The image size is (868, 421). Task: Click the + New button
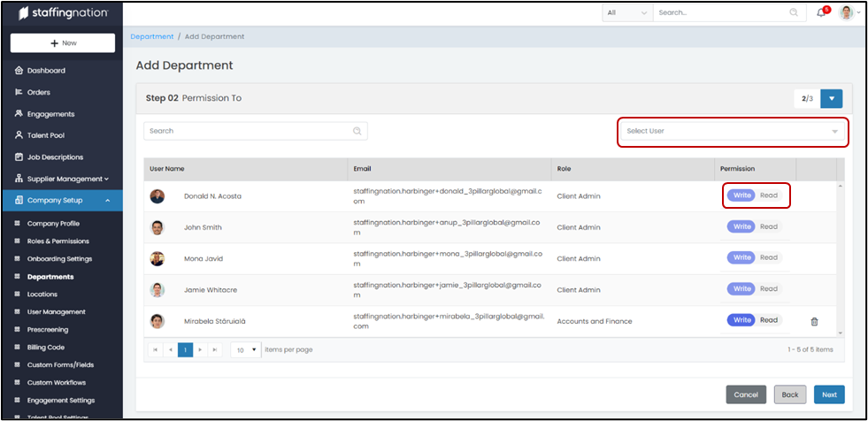click(63, 43)
